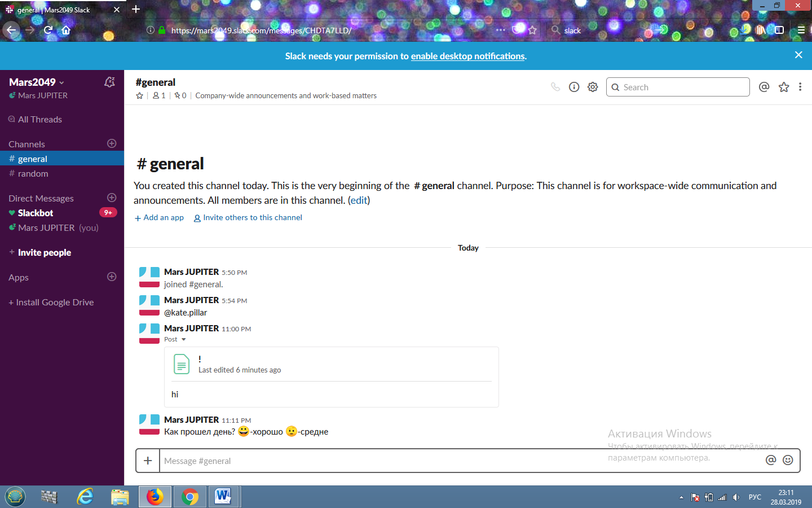Viewport: 812px width, 508px height.
Task: Open the Channels section header
Action: 27,144
